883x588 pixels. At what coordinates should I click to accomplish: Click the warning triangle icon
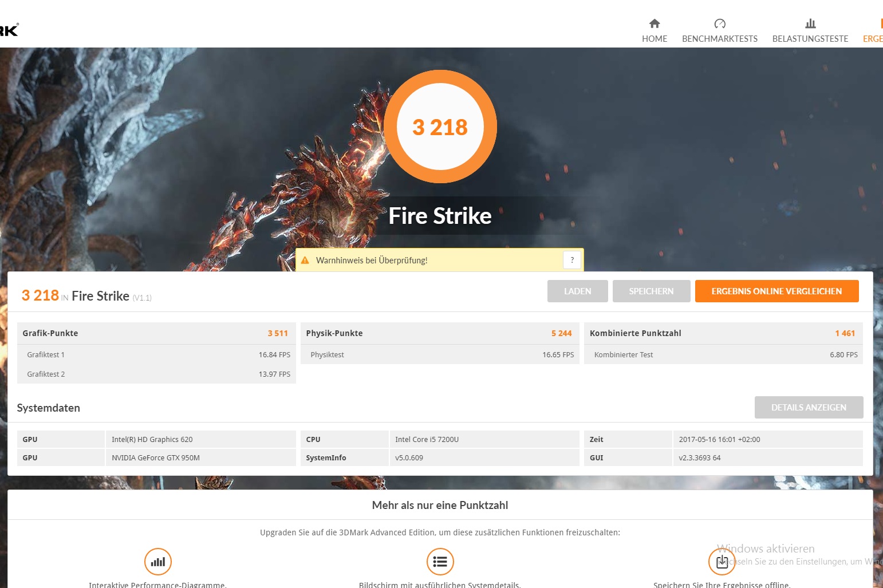pyautogui.click(x=305, y=260)
